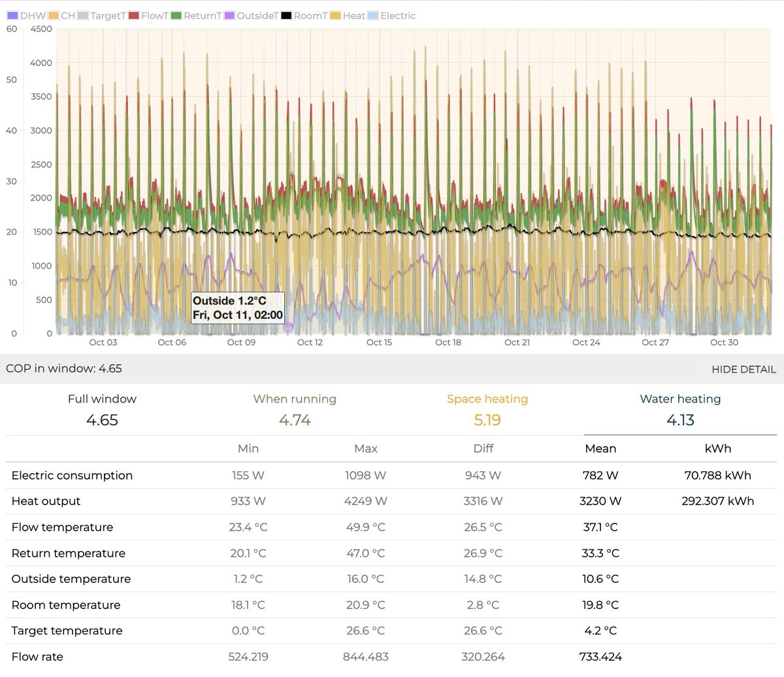Image resolution: width=784 pixels, height=677 pixels.
Task: Click the Return temperature row label
Action: (x=68, y=553)
